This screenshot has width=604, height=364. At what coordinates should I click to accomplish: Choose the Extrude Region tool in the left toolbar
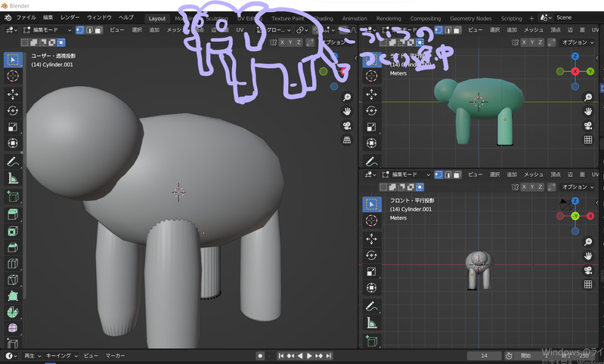click(x=13, y=214)
